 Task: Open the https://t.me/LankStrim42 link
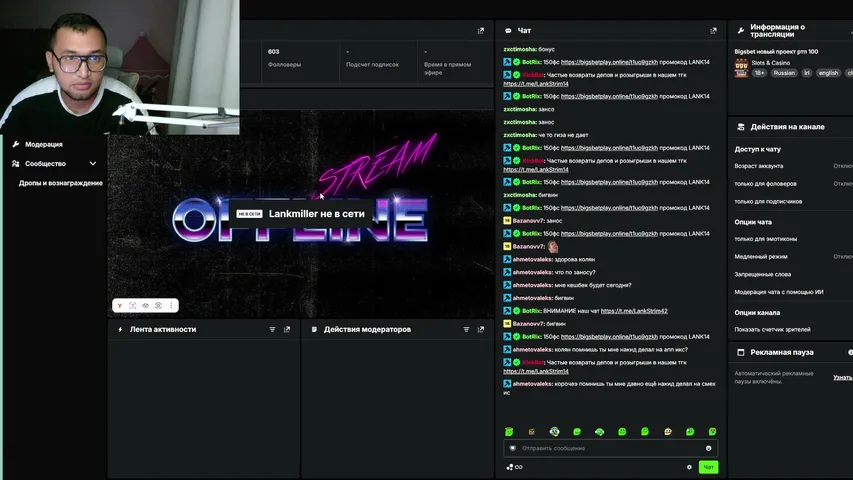click(634, 311)
